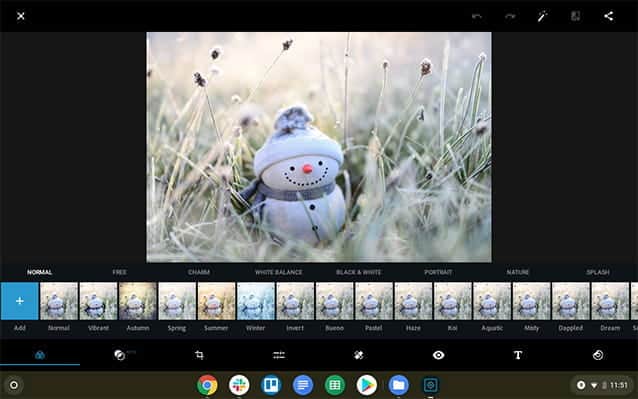Open the status tray showing 11:51
Screen dimensions: 638x399
point(603,385)
